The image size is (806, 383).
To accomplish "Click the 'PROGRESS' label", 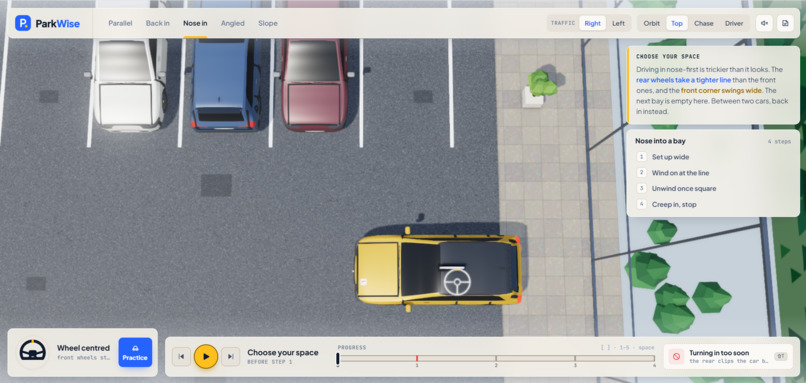I will (x=352, y=348).
